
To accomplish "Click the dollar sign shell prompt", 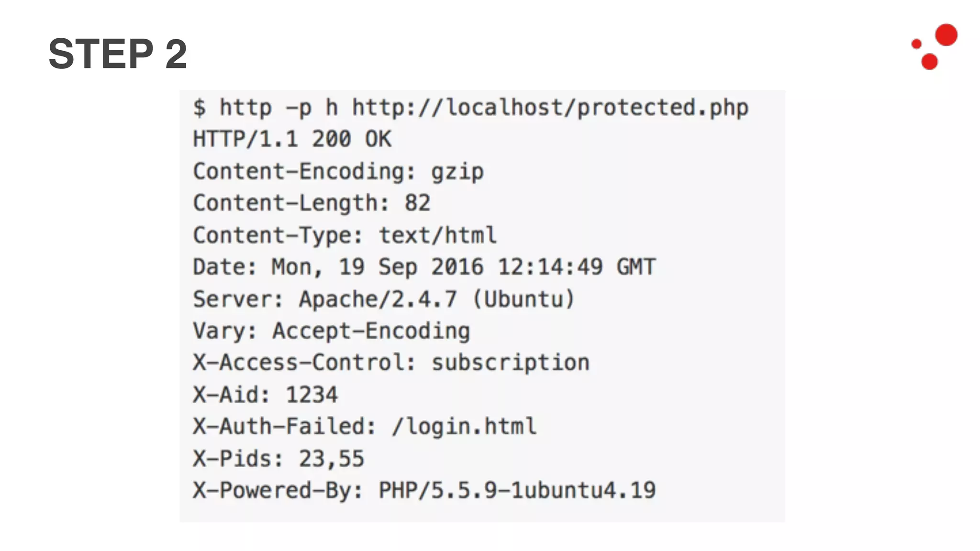I will (x=200, y=108).
